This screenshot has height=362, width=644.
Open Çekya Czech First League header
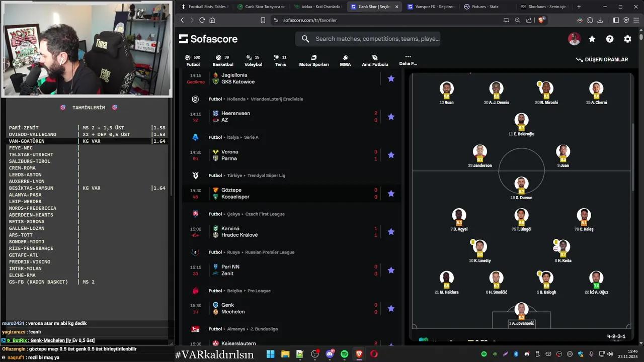pos(247,214)
